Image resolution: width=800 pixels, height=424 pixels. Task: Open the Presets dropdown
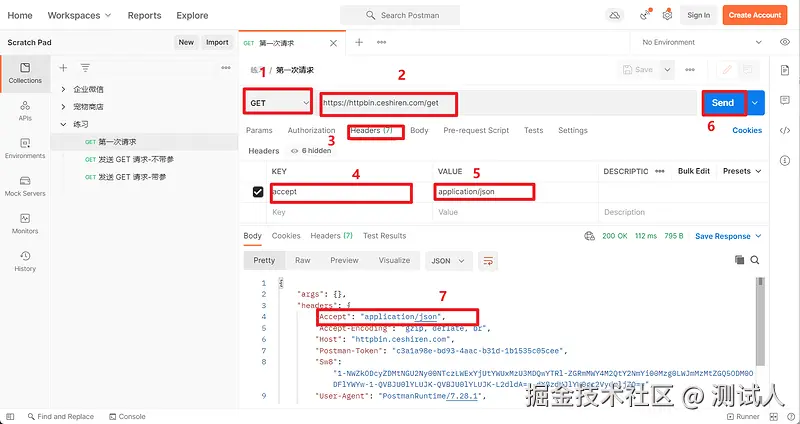[x=742, y=171]
